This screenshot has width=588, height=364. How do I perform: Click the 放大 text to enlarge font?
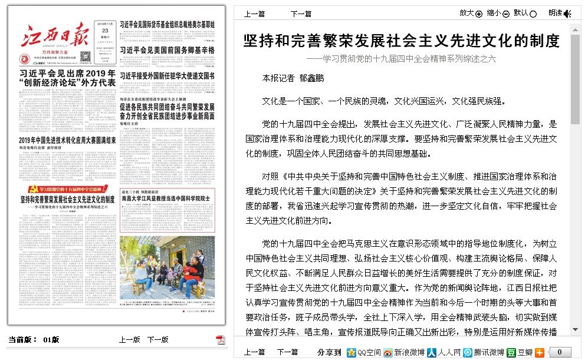pos(467,13)
